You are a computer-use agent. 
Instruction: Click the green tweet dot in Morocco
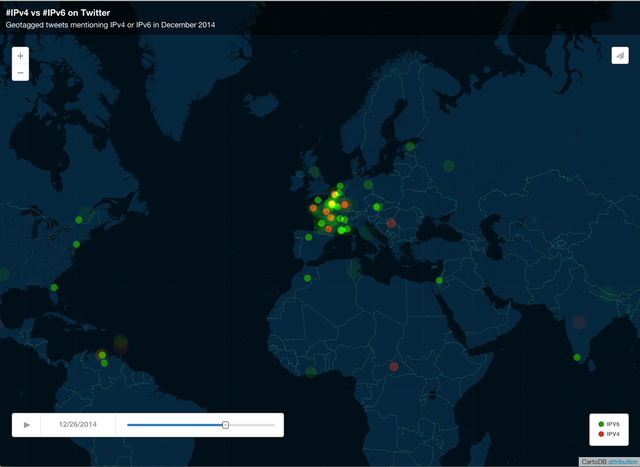(x=307, y=278)
